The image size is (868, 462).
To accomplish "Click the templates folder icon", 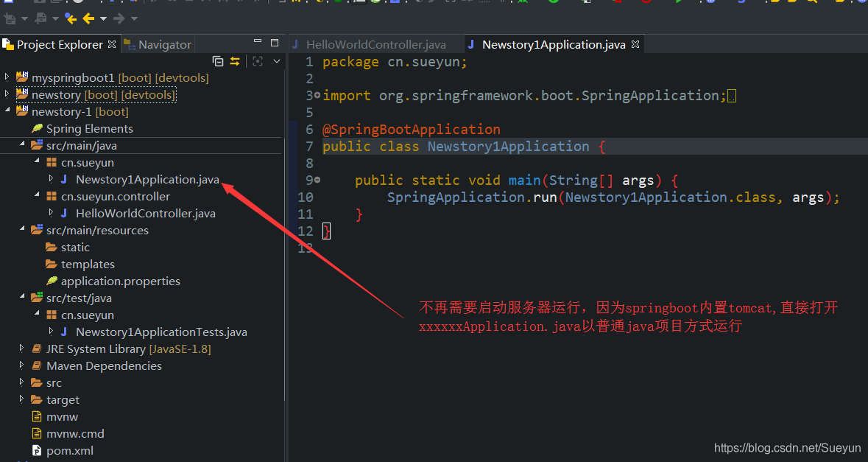I will click(x=52, y=265).
